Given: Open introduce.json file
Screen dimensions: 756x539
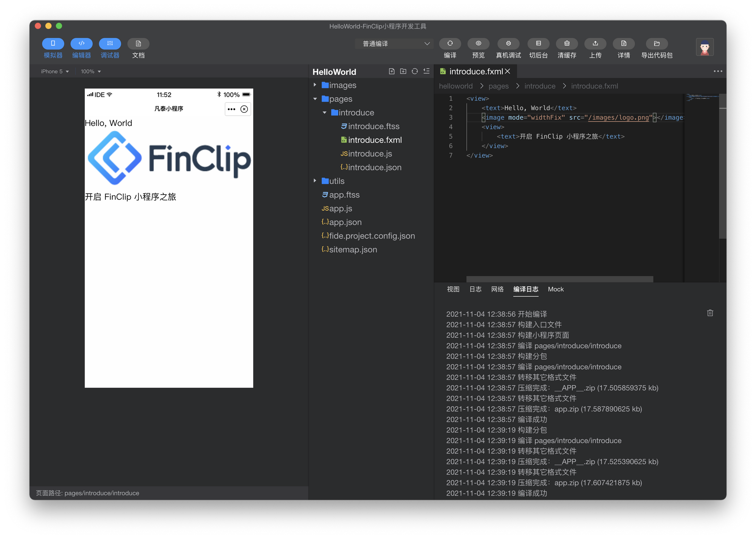Looking at the screenshot, I should point(371,167).
